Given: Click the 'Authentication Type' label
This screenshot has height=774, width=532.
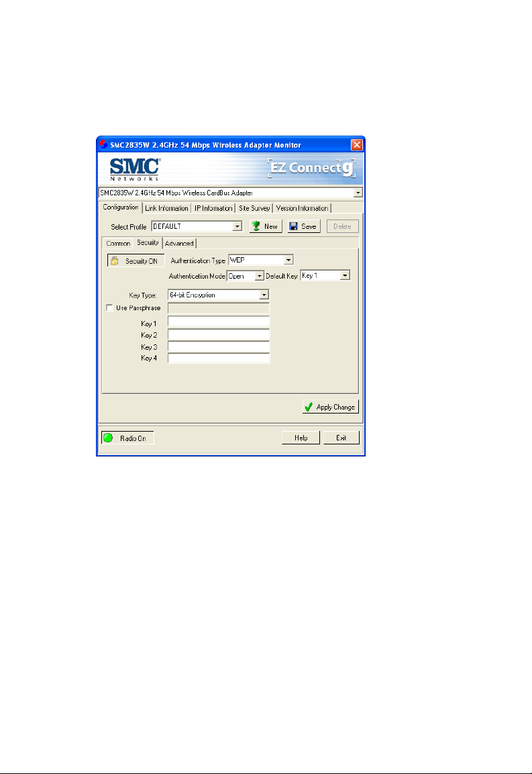Looking at the screenshot, I should [x=197, y=260].
